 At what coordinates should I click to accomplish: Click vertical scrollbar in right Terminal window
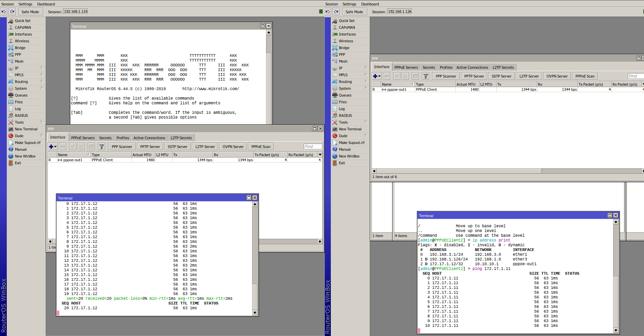[x=616, y=276]
